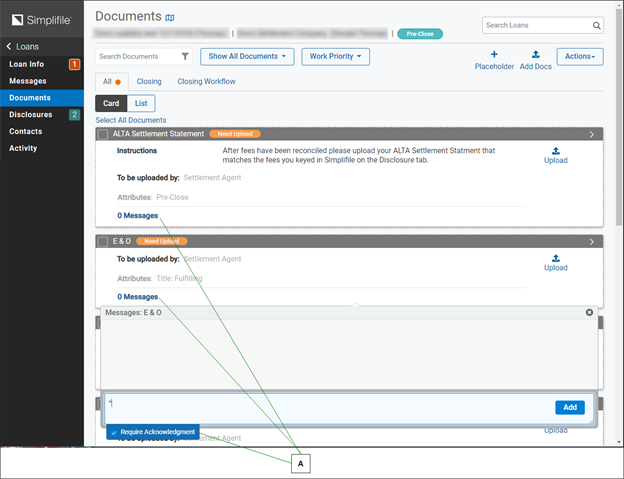
Task: Click the search magnifier in Search Loans
Action: click(596, 25)
